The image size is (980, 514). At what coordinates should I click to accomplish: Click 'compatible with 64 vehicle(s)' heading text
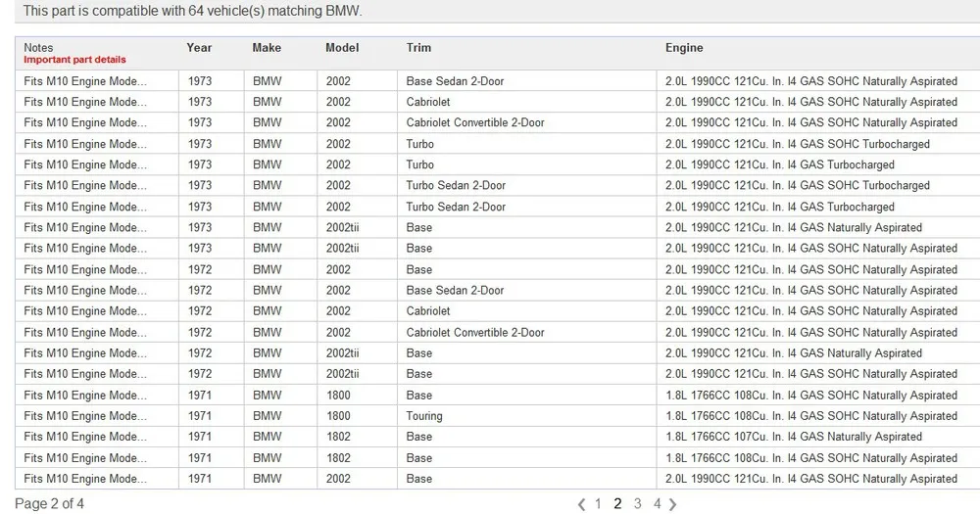pos(192,11)
